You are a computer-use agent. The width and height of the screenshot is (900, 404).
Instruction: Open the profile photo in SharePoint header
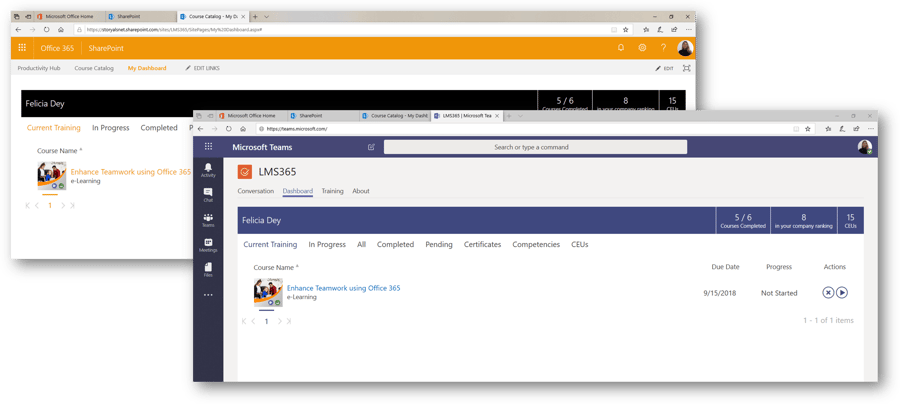685,48
